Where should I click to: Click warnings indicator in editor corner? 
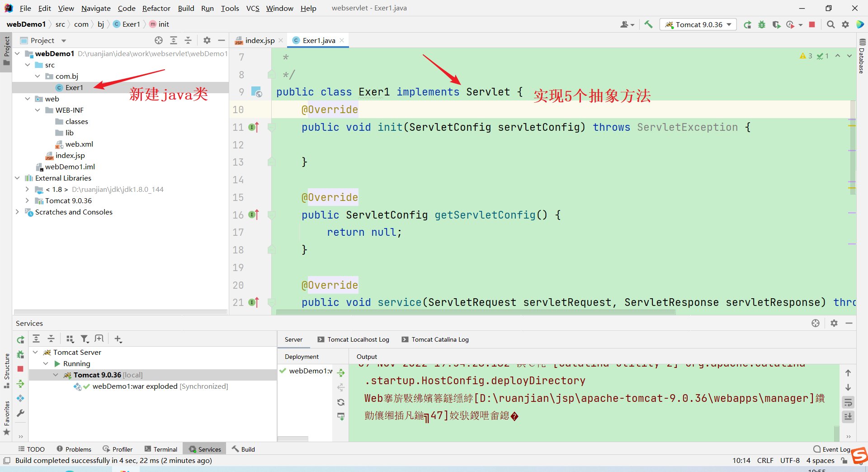[x=806, y=56]
